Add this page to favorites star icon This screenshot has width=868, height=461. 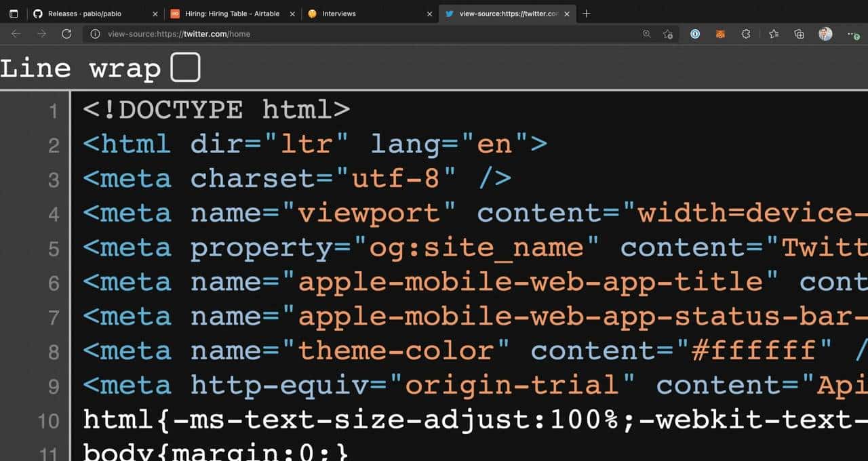(668, 34)
